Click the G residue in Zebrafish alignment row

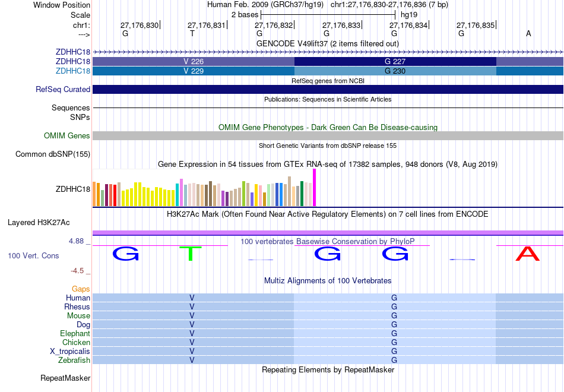394,360
